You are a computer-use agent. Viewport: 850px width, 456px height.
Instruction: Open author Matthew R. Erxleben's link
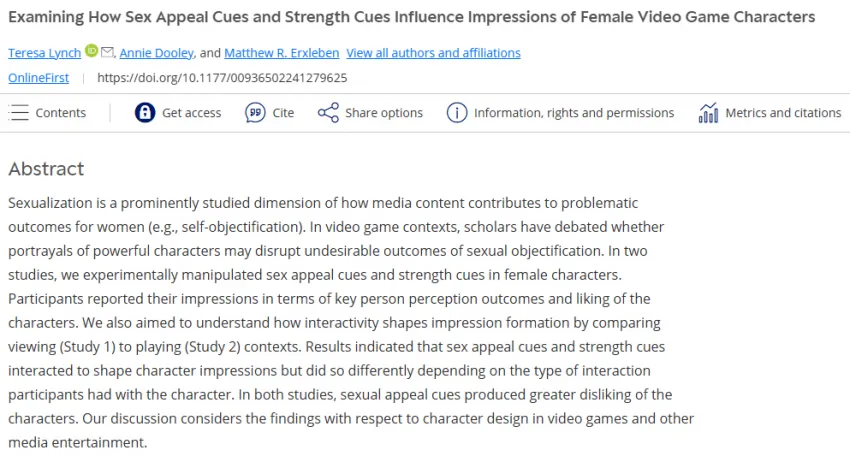point(281,52)
